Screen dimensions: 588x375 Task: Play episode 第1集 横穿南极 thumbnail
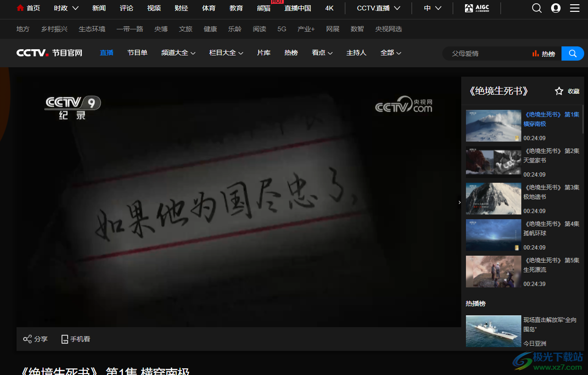pyautogui.click(x=493, y=126)
